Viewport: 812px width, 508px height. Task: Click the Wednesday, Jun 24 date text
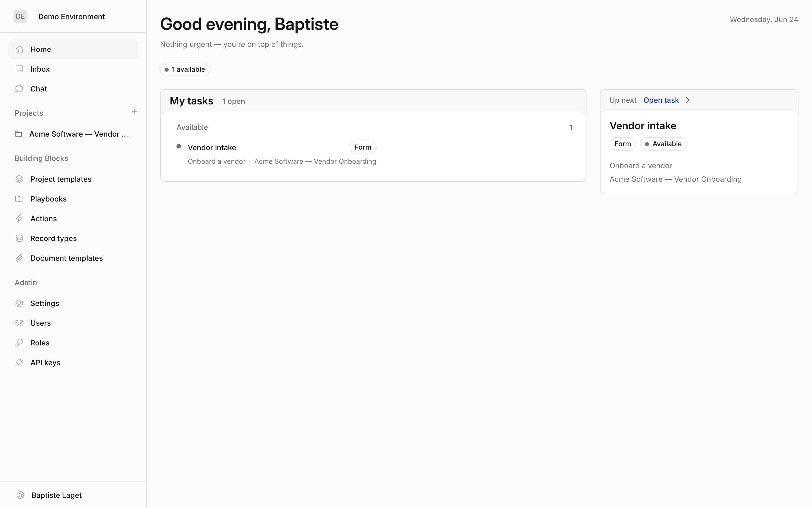(764, 19)
